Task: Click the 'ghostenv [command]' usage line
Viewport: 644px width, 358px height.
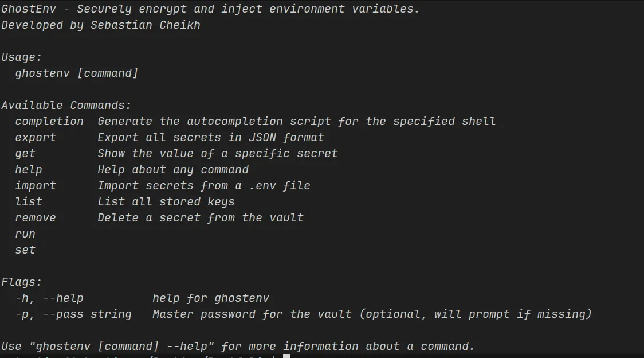Action: (77, 73)
